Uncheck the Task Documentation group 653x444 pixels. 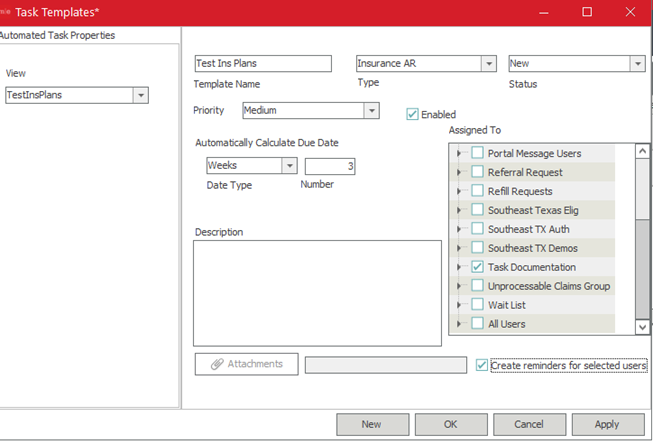478,267
